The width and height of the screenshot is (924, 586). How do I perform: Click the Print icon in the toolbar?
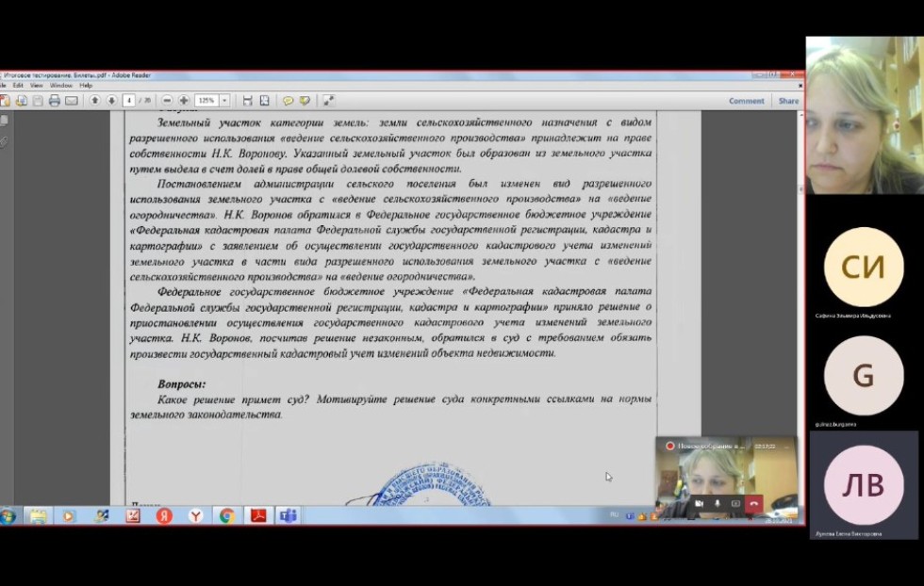coord(55,101)
